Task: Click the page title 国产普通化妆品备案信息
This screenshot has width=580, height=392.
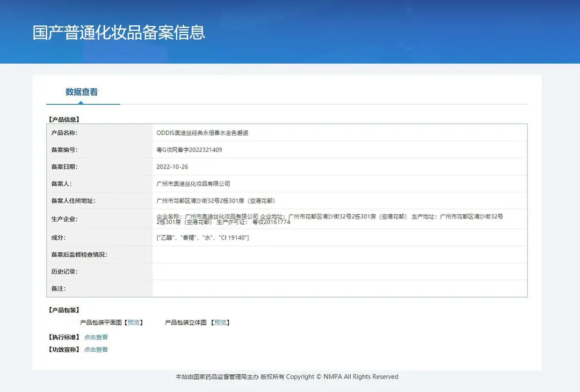Action: click(x=119, y=33)
